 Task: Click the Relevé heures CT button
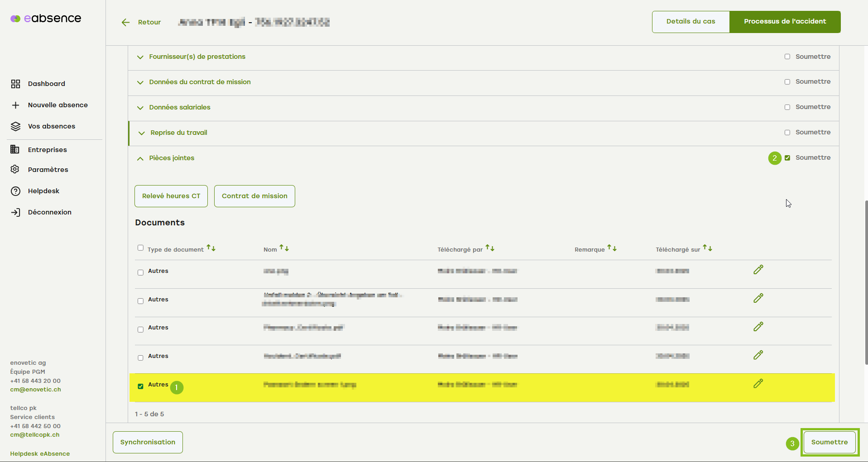tap(171, 196)
